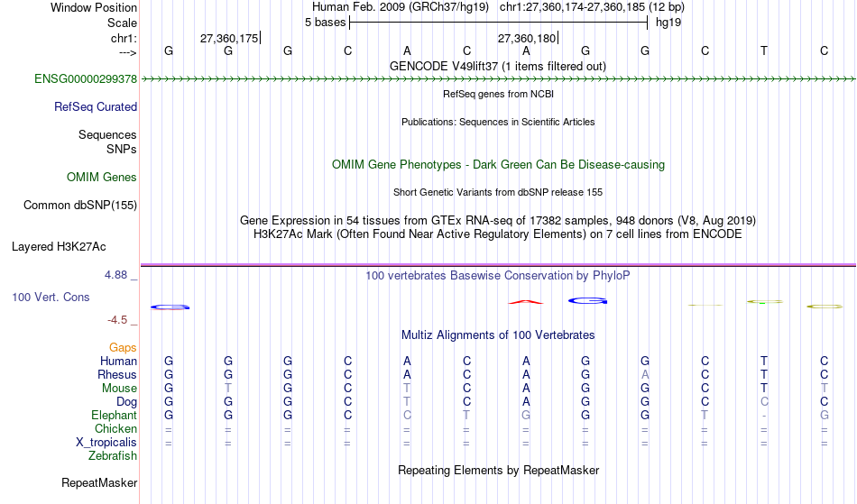857x504 pixels.
Task: Select the Chicken species label
Action: [x=115, y=428]
